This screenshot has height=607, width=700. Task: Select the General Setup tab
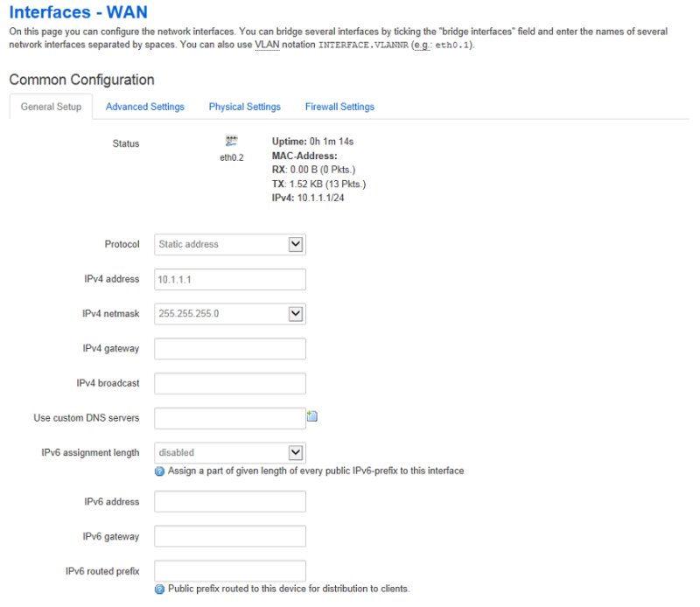click(x=51, y=107)
